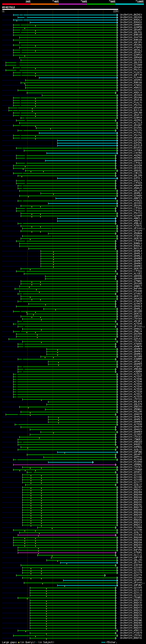This screenshot has width=146, height=644.
Task: Open hit UniRef100_P81295
Action: click(x=131, y=412)
